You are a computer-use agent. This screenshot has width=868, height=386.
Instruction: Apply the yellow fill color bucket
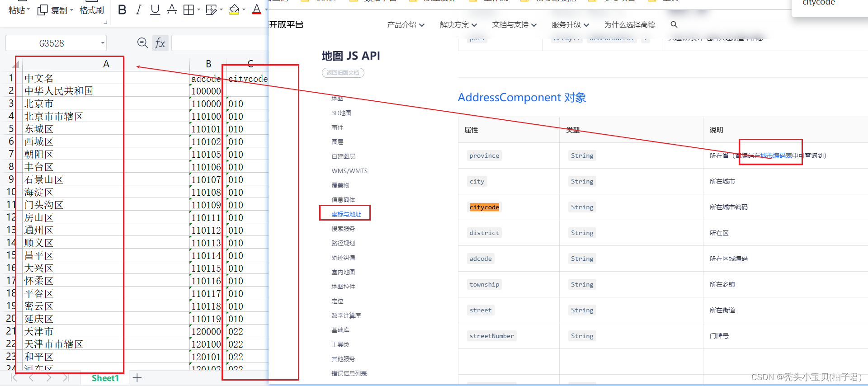[x=234, y=10]
